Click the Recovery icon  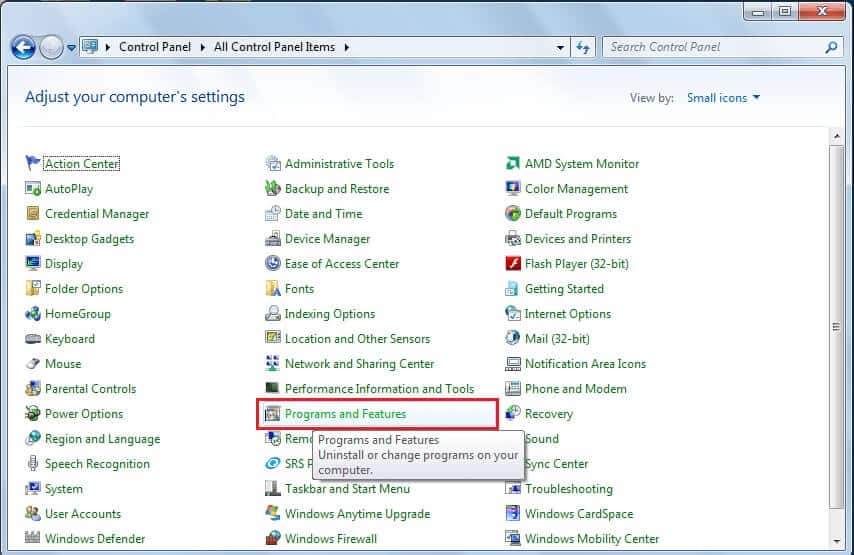513,413
